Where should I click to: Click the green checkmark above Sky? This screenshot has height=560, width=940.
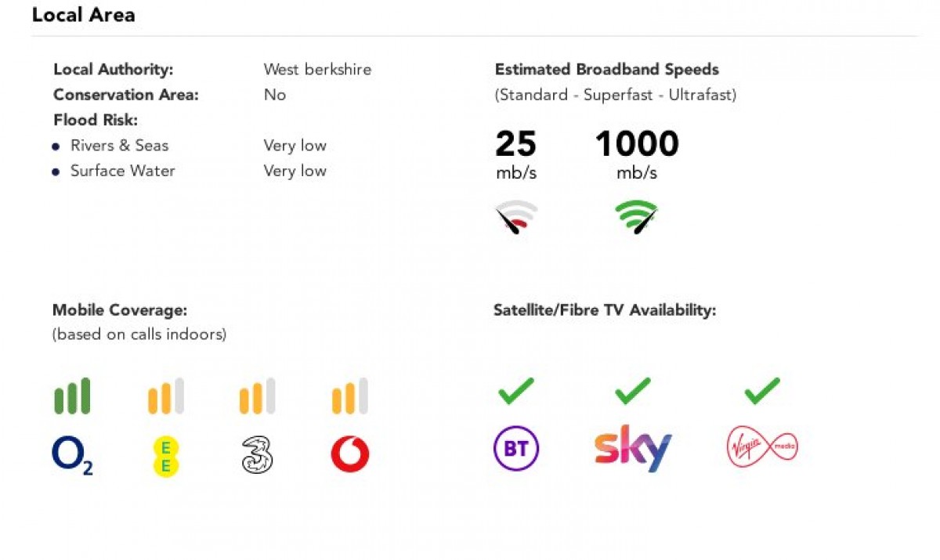[633, 390]
